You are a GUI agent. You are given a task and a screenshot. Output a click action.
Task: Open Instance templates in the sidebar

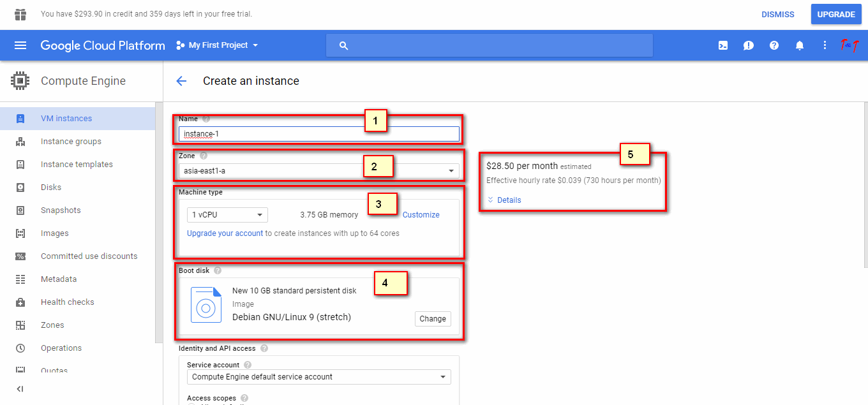(77, 165)
